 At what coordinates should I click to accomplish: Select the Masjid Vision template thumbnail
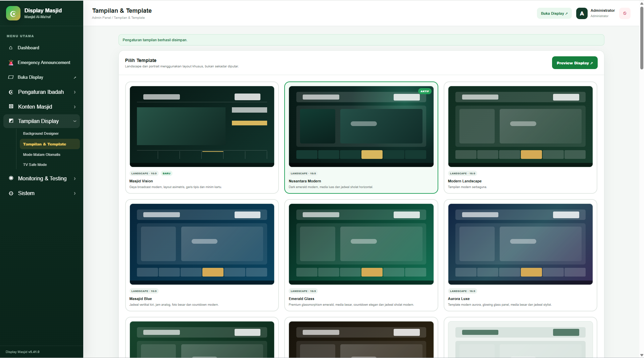[x=202, y=126]
